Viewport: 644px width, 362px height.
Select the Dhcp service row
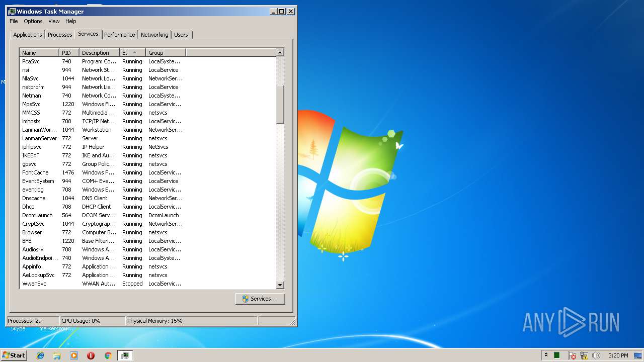click(x=148, y=207)
